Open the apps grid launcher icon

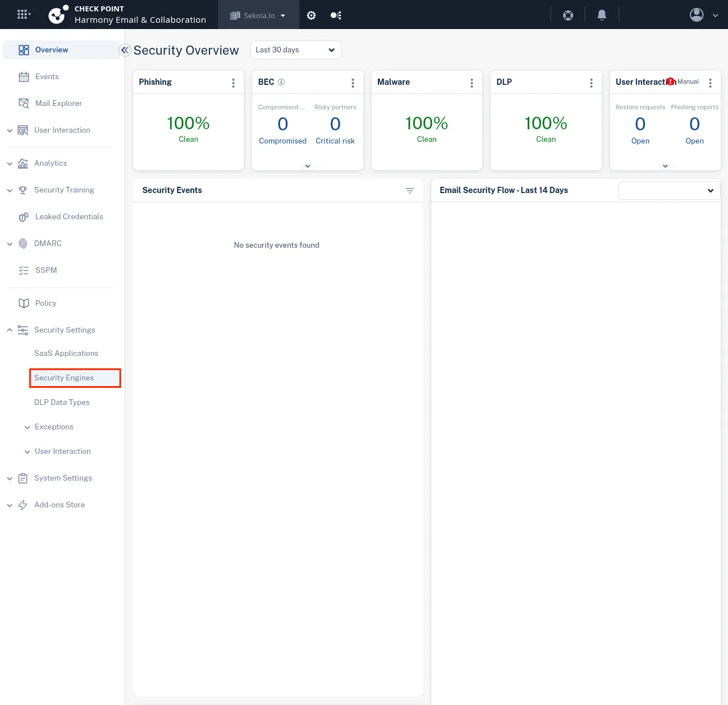point(23,15)
